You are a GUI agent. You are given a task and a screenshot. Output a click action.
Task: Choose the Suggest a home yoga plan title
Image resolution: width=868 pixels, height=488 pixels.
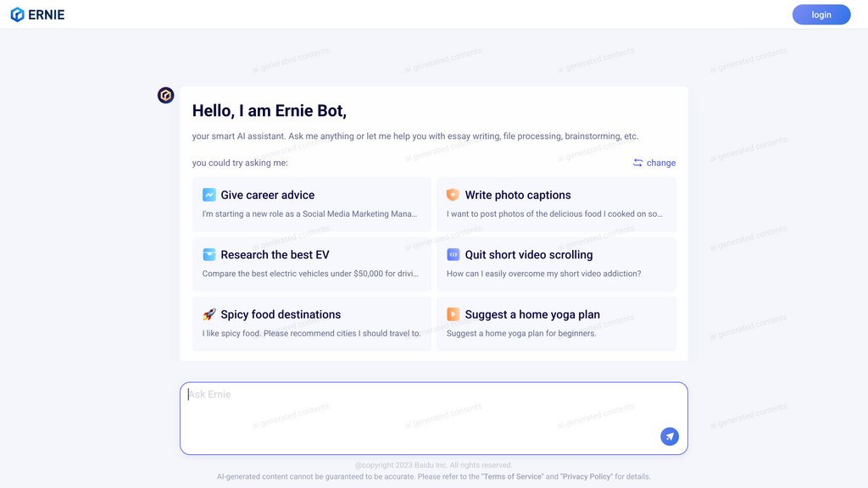point(532,314)
